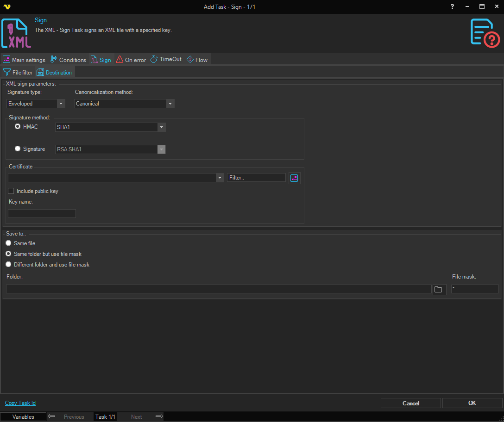The width and height of the screenshot is (504, 422).
Task: Click the certificate filter settings icon
Action: [x=294, y=178]
